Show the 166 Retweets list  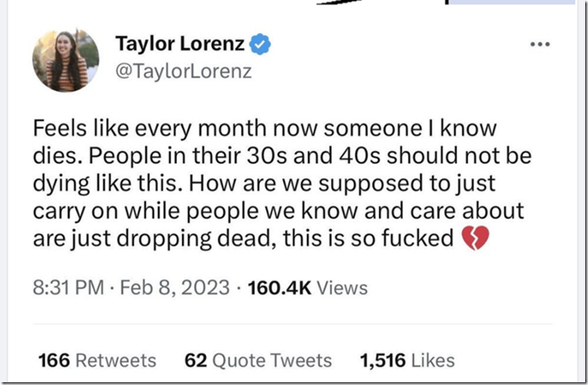97,360
